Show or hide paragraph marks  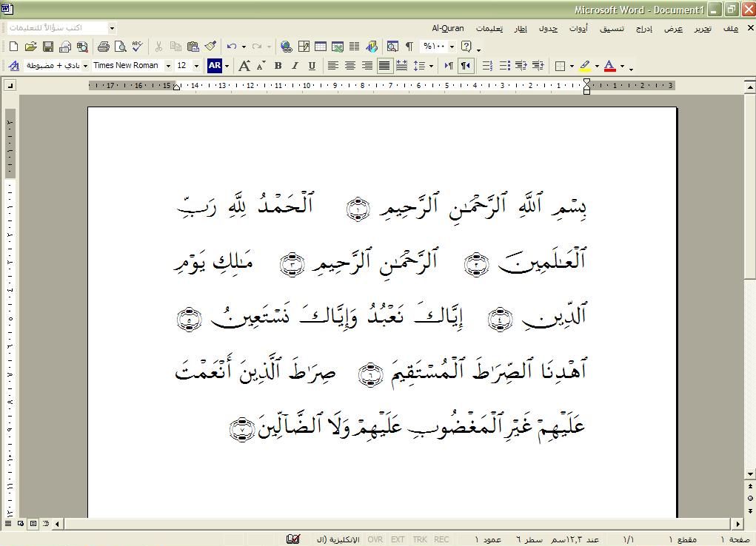[x=409, y=47]
